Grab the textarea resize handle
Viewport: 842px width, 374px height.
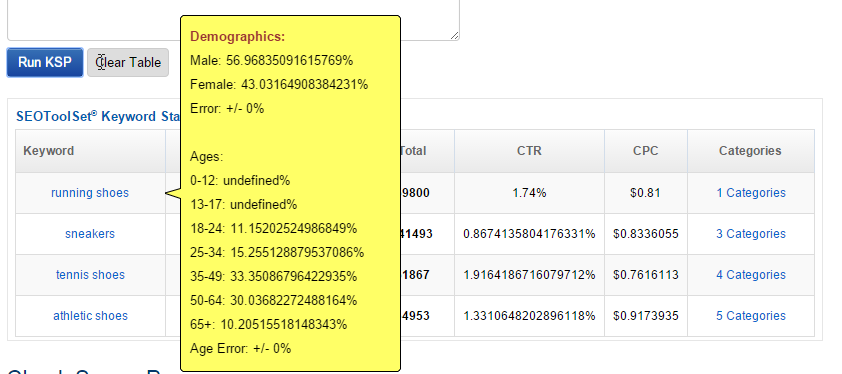pos(454,35)
